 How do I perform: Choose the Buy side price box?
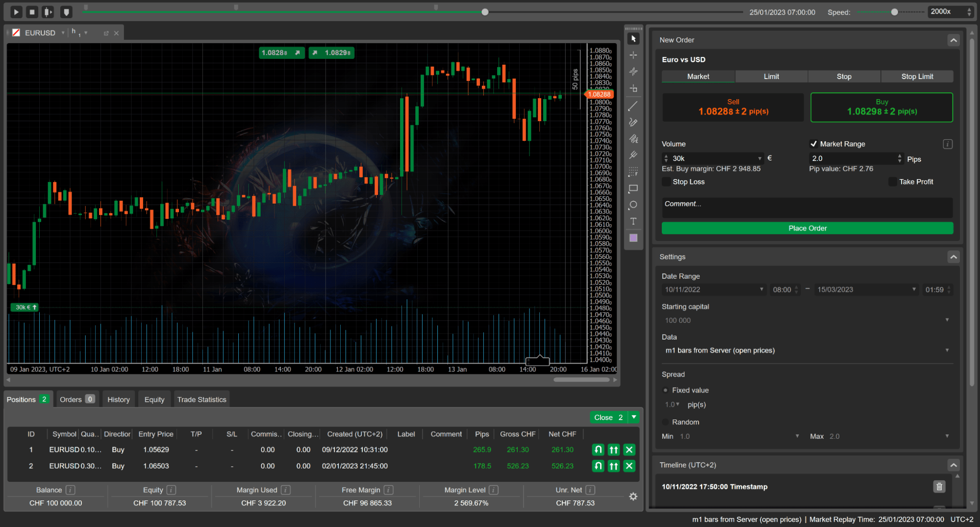coord(881,107)
